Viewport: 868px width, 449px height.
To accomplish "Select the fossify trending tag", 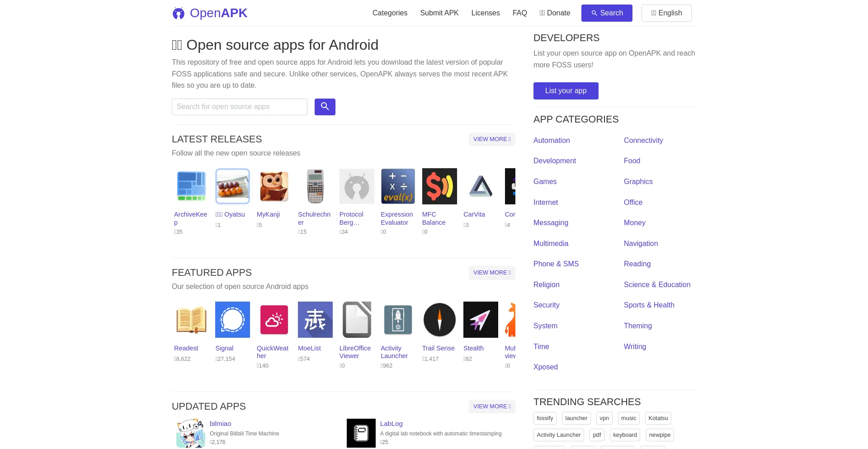I will 545,418.
